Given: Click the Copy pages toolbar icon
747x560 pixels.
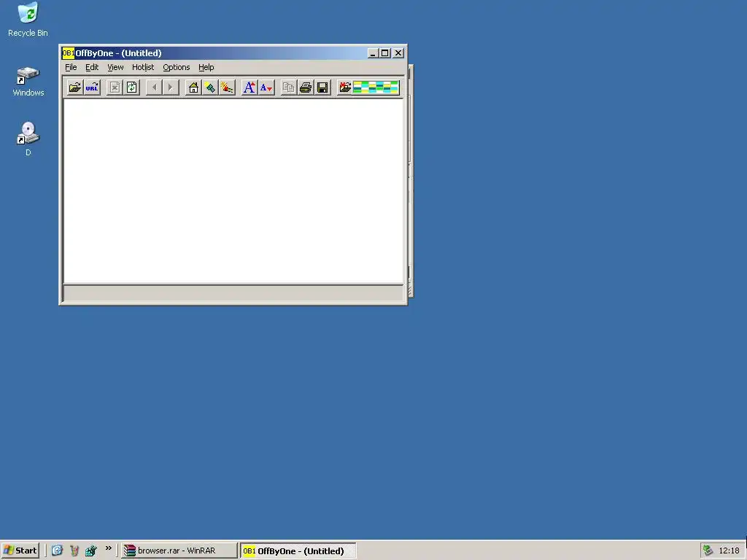Looking at the screenshot, I should (x=289, y=87).
